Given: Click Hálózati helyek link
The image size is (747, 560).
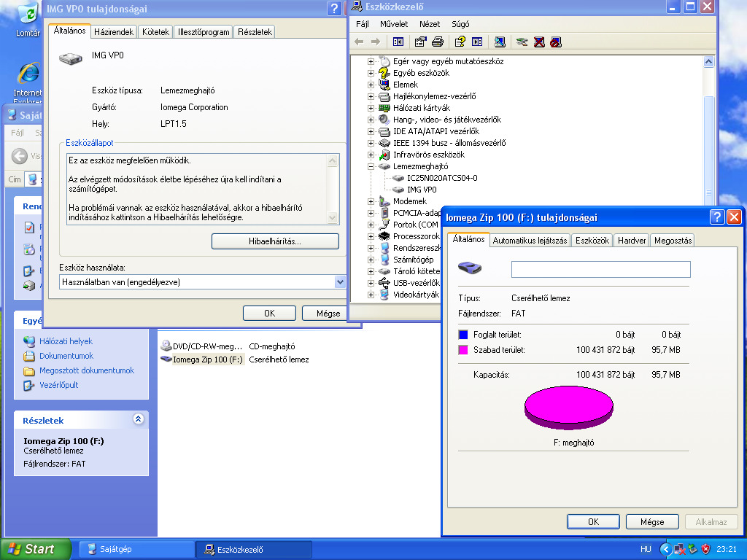Looking at the screenshot, I should tap(66, 341).
